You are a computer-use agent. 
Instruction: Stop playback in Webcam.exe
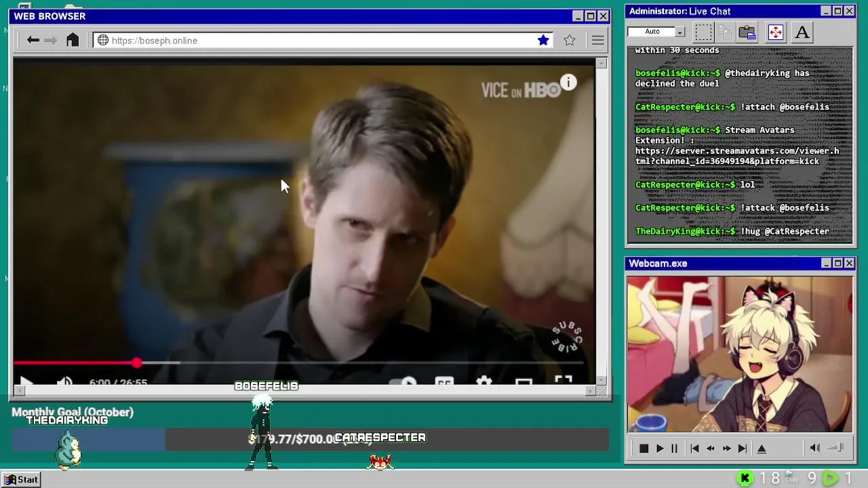pos(644,448)
